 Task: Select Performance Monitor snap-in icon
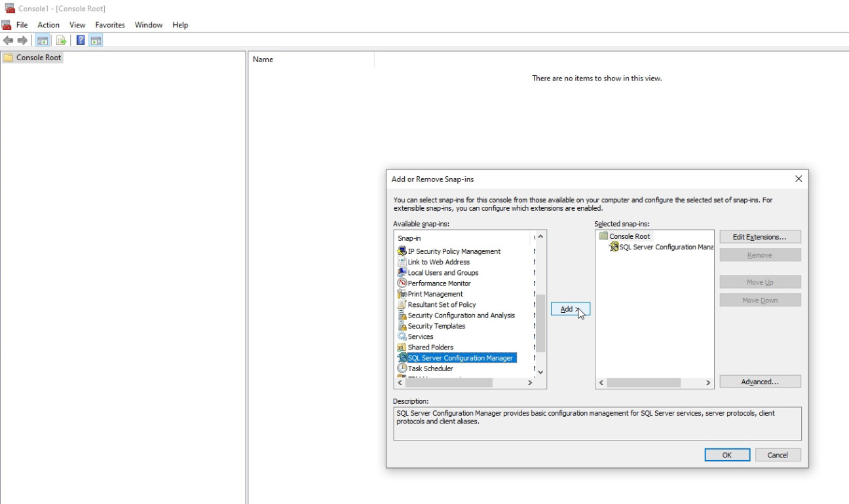click(x=402, y=283)
